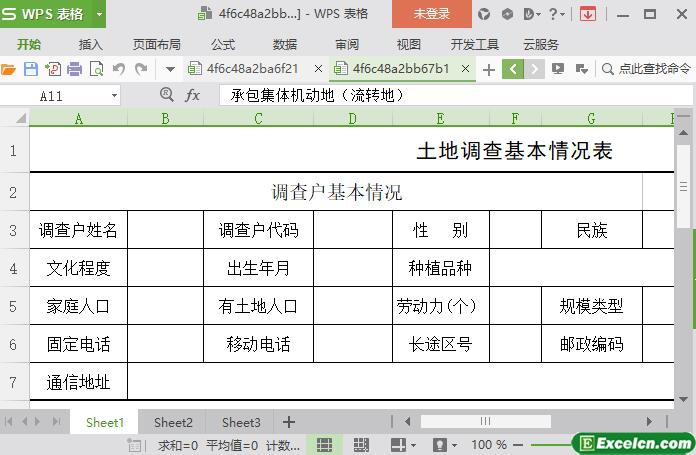Click the formula bar containing 承包集体机动地

coord(455,95)
